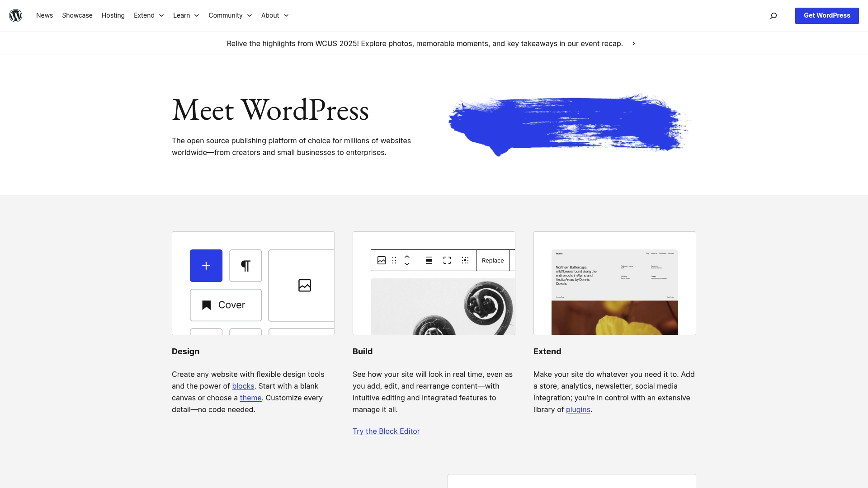Open search with the magnifier icon
This screenshot has height=488, width=868.
click(x=773, y=15)
